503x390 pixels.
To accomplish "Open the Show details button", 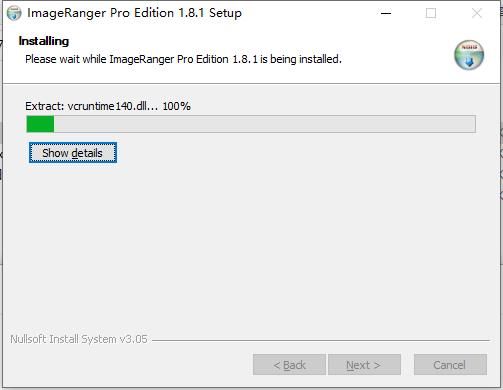I will click(73, 153).
